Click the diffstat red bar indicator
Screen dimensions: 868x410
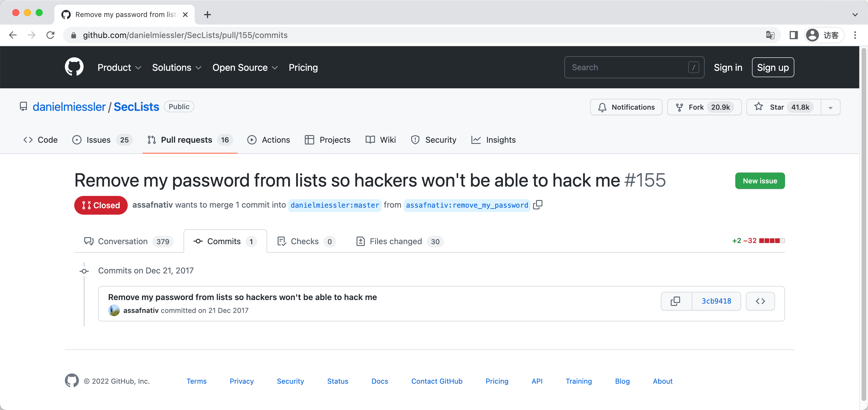click(x=772, y=240)
